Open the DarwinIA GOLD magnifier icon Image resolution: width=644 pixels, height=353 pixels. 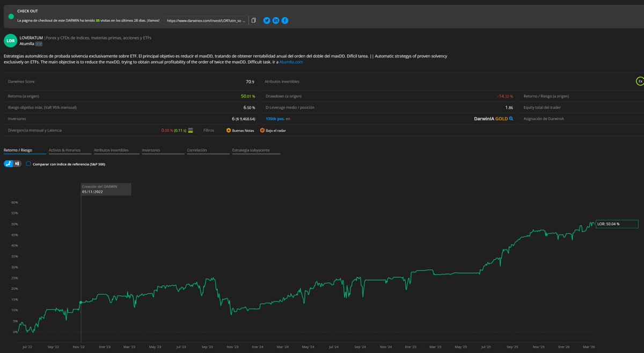[x=511, y=118]
